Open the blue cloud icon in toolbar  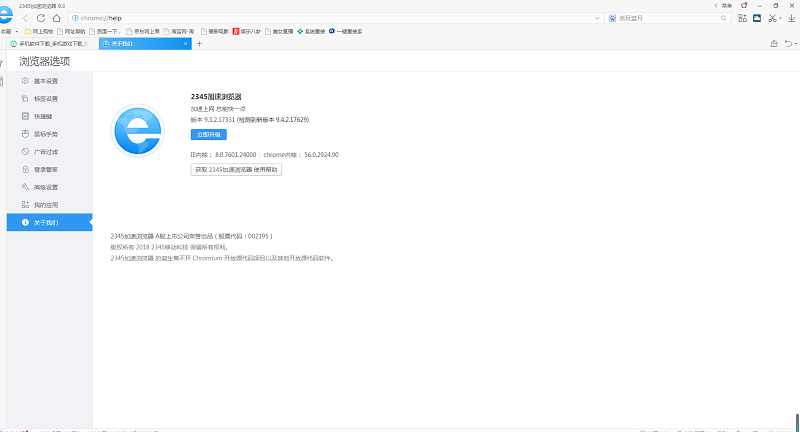[757, 18]
